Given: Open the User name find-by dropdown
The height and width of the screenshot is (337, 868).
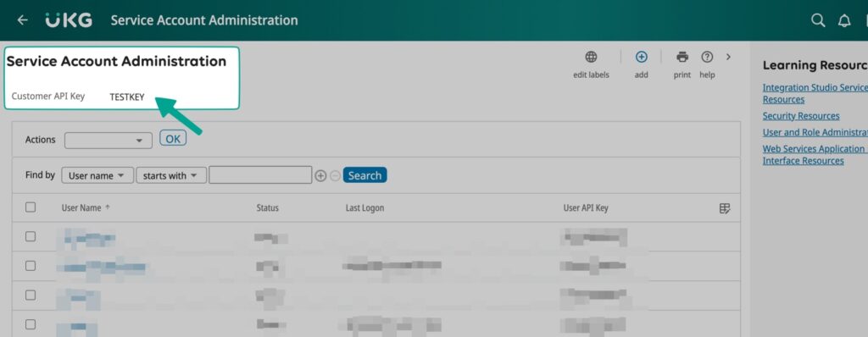Looking at the screenshot, I should [97, 175].
